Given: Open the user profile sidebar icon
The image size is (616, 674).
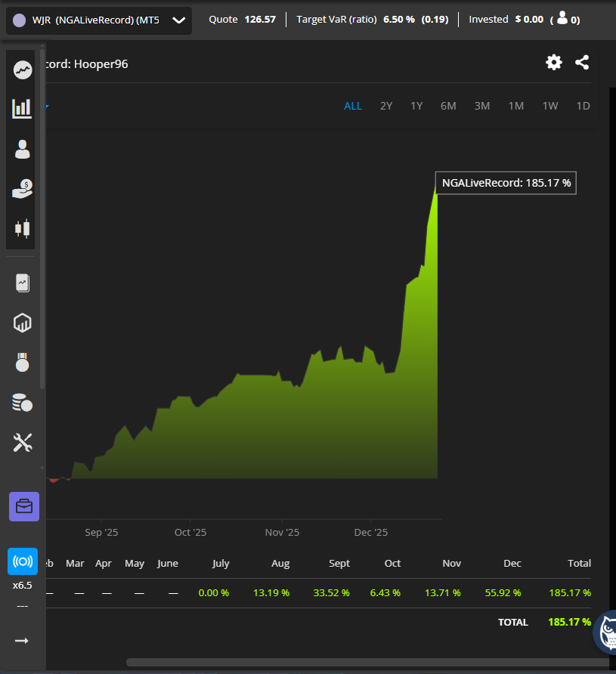Looking at the screenshot, I should point(23,149).
